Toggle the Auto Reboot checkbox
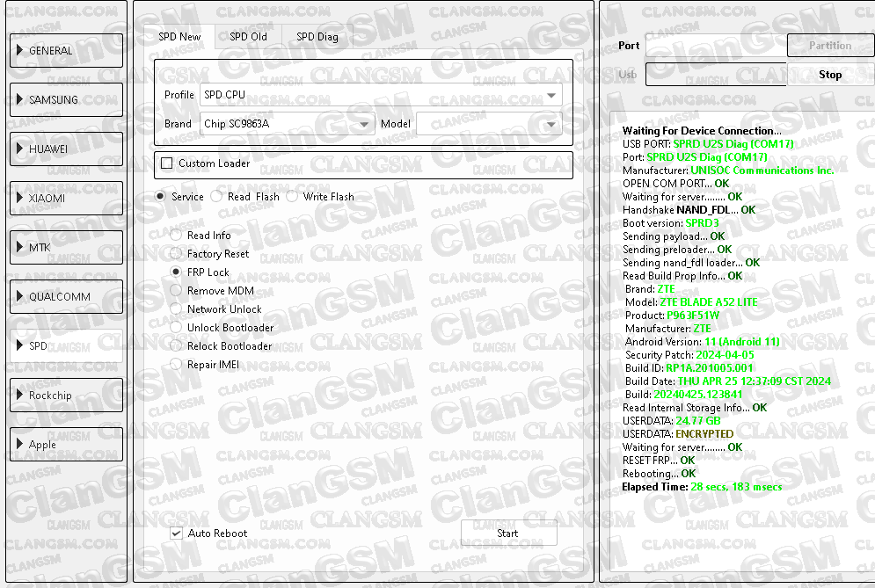This screenshot has height=588, width=875. [177, 534]
